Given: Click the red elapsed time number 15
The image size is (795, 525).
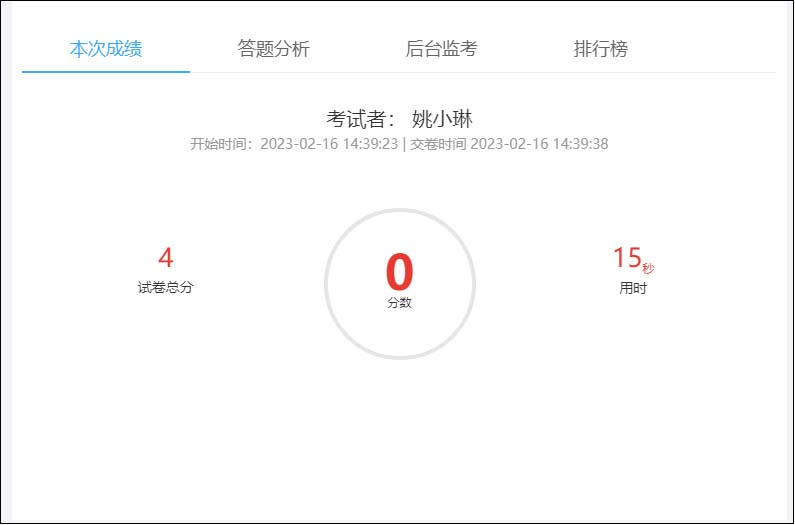Looking at the screenshot, I should (x=627, y=258).
